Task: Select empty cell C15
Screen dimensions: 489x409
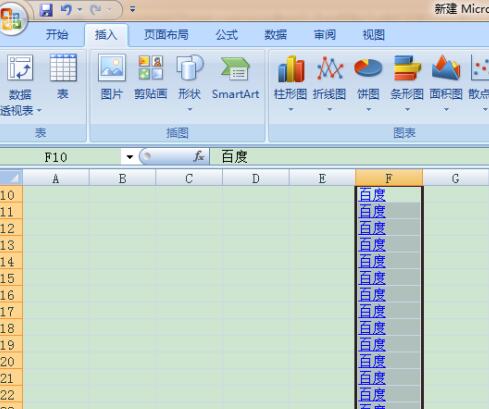Action: pos(189,278)
